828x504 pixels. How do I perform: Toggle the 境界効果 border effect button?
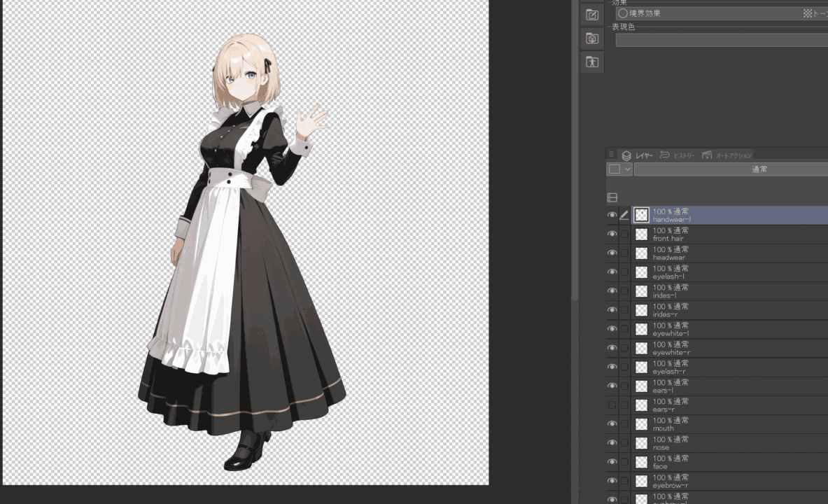coord(640,13)
